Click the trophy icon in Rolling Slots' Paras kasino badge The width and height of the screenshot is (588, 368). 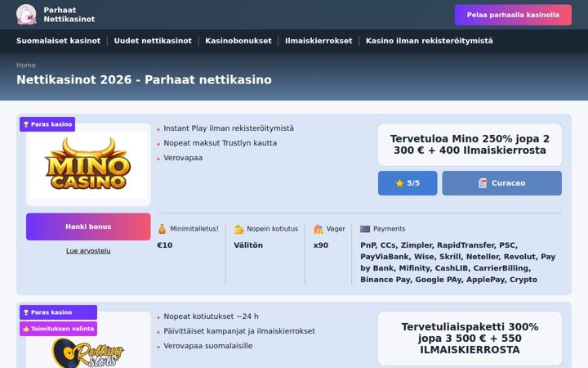click(x=26, y=312)
